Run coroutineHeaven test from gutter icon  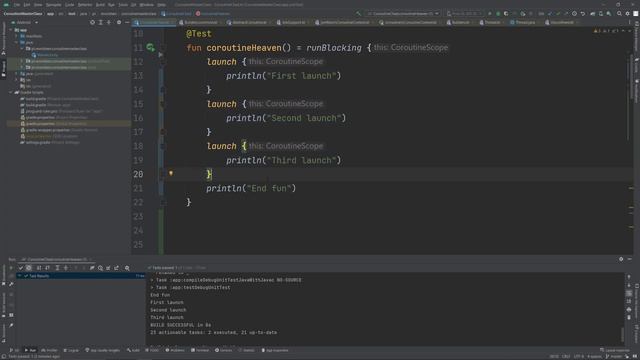pyautogui.click(x=151, y=48)
